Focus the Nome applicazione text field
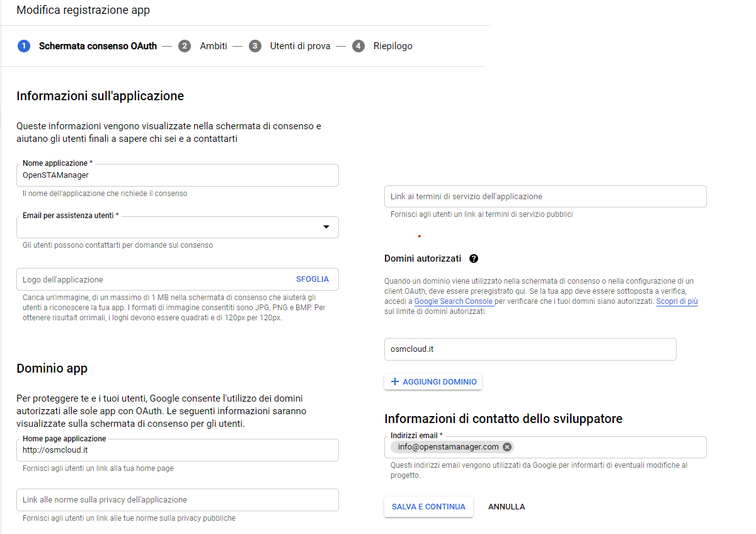 click(x=177, y=175)
